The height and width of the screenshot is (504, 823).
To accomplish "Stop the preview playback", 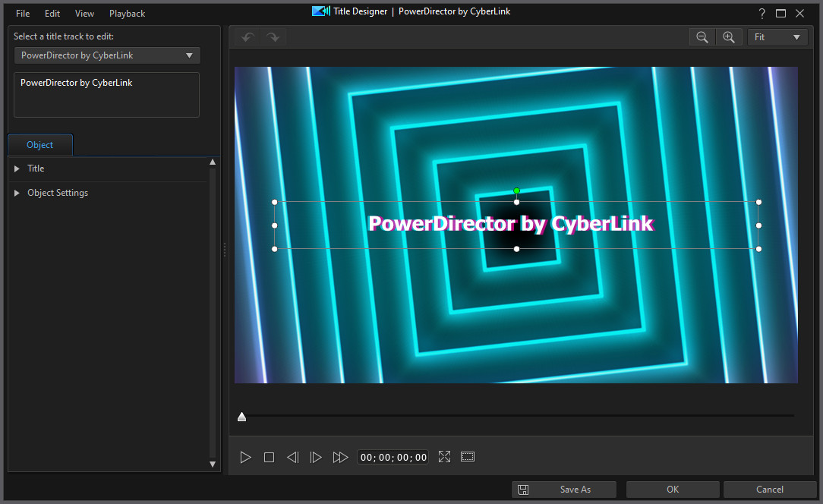I will click(269, 456).
